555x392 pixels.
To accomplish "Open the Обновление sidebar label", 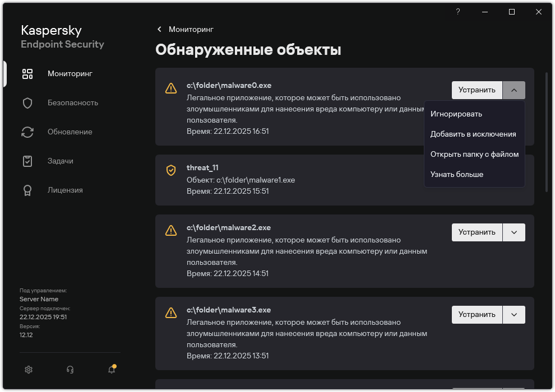I will point(70,132).
